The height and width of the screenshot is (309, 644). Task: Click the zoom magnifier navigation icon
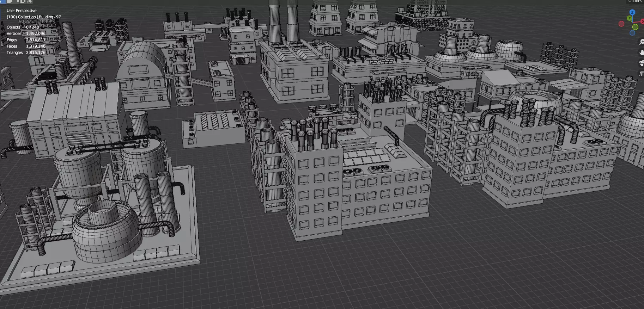(x=642, y=42)
